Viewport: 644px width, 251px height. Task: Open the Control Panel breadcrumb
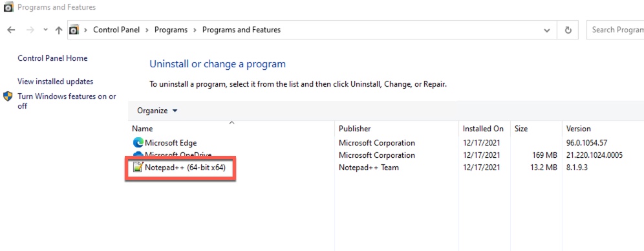(x=116, y=30)
